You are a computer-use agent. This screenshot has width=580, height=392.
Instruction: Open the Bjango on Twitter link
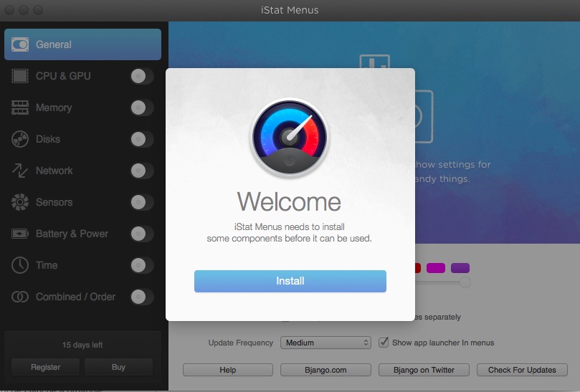(424, 370)
